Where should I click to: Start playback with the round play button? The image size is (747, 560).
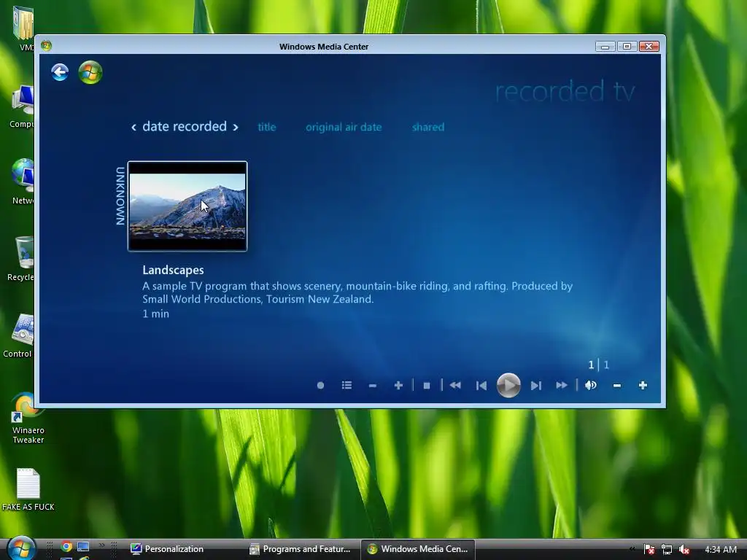(508, 385)
